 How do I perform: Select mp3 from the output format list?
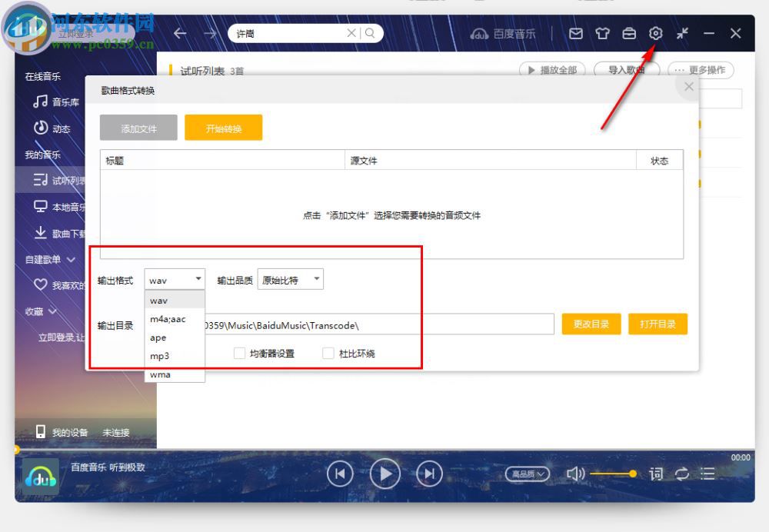pos(159,356)
